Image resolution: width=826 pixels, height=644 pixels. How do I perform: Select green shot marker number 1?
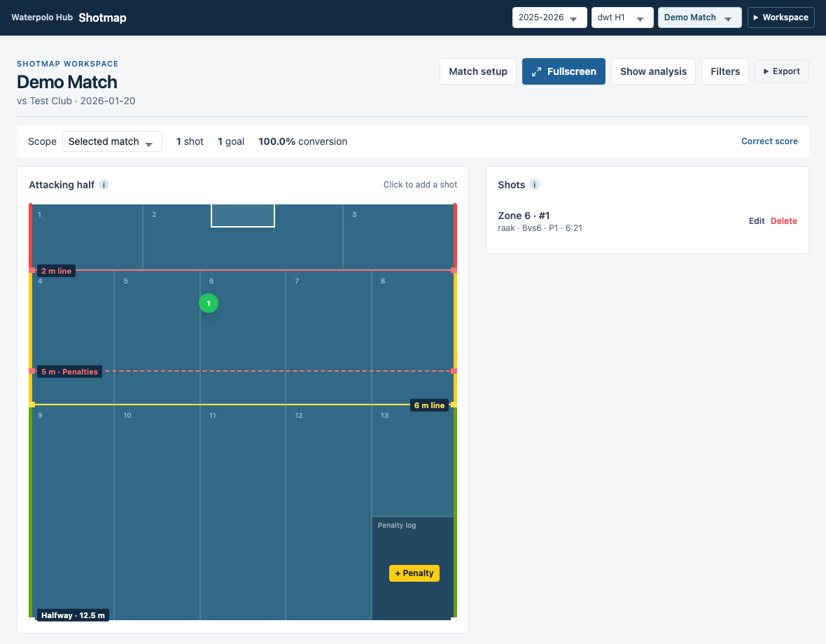[x=209, y=303]
